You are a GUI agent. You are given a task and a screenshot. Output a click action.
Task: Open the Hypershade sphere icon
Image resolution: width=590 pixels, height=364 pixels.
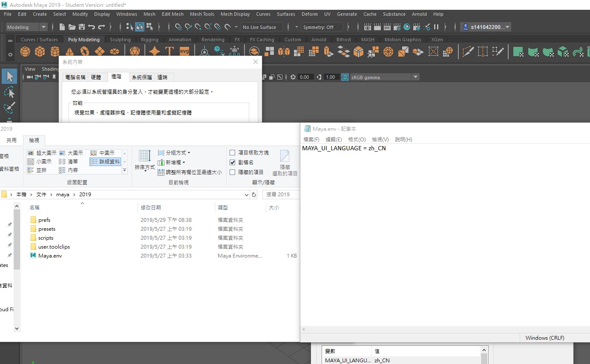(x=407, y=27)
